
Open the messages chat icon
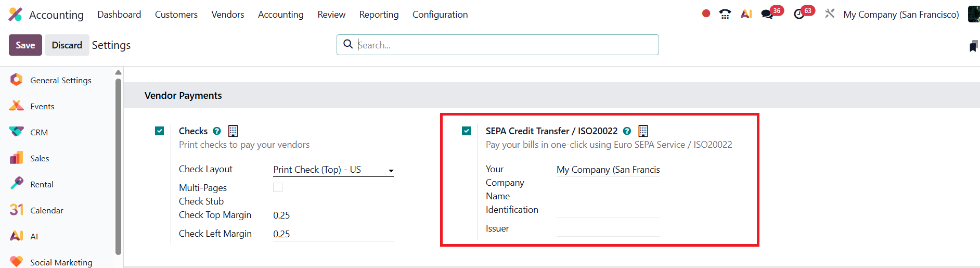tap(767, 14)
